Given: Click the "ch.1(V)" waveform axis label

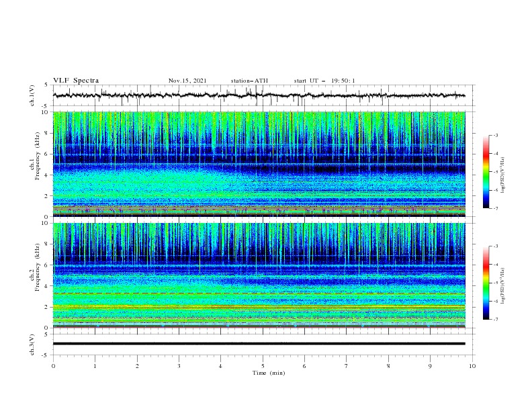Looking at the screenshot, I should (32, 95).
